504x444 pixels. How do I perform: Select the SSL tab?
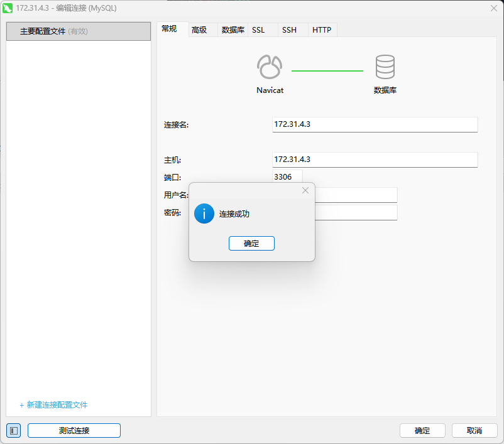[x=258, y=30]
